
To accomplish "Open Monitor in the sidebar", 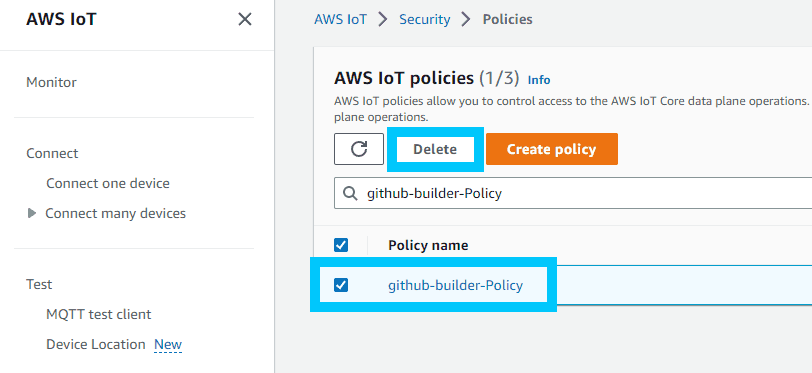I will (x=51, y=82).
